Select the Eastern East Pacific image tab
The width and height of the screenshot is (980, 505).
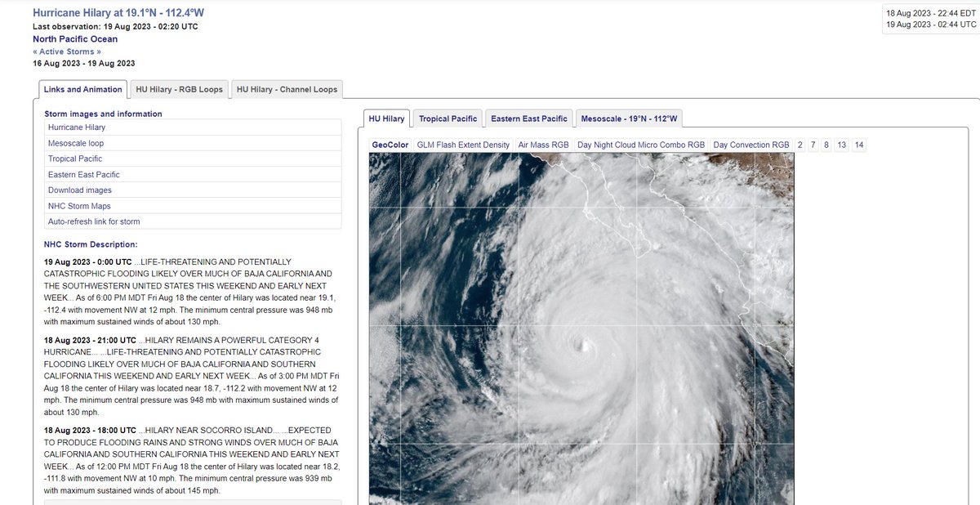[529, 118]
